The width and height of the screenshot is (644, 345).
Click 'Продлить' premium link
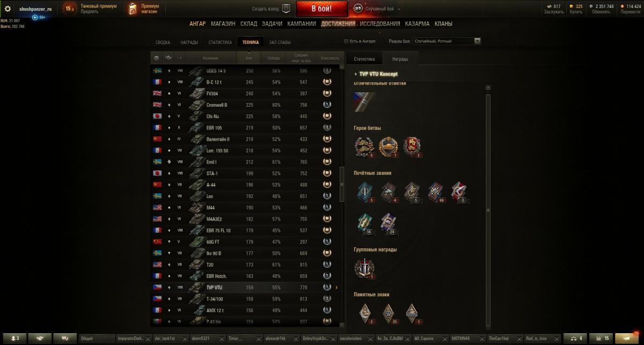pos(90,11)
